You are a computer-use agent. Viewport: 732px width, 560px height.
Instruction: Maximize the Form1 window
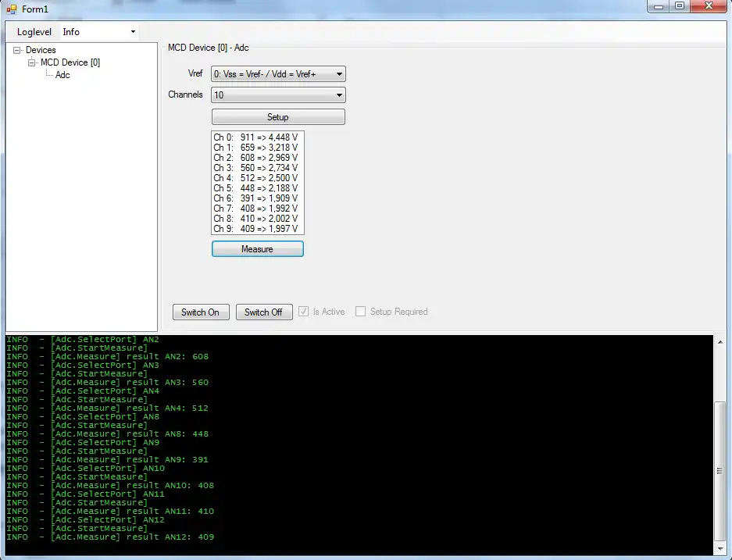pos(680,6)
